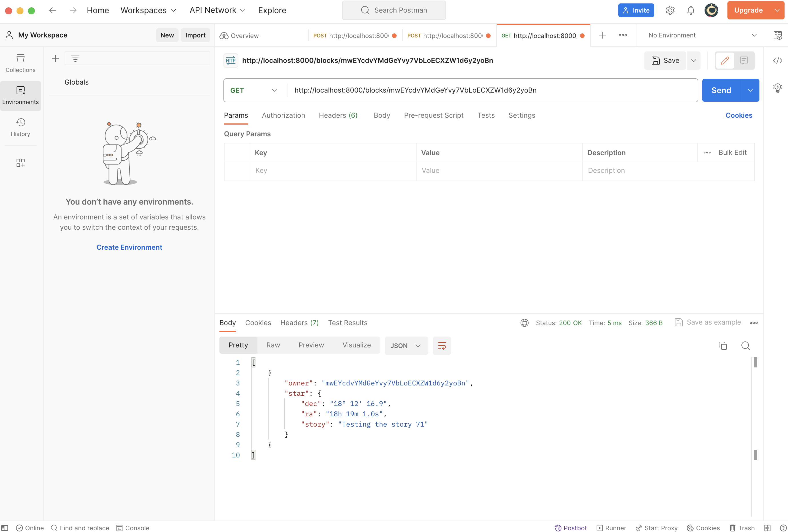
Task: Click the notifications bell icon
Action: click(x=690, y=10)
